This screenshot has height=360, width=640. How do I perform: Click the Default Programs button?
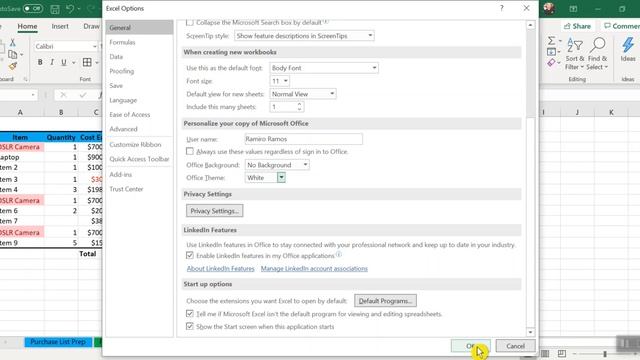pyautogui.click(x=385, y=301)
